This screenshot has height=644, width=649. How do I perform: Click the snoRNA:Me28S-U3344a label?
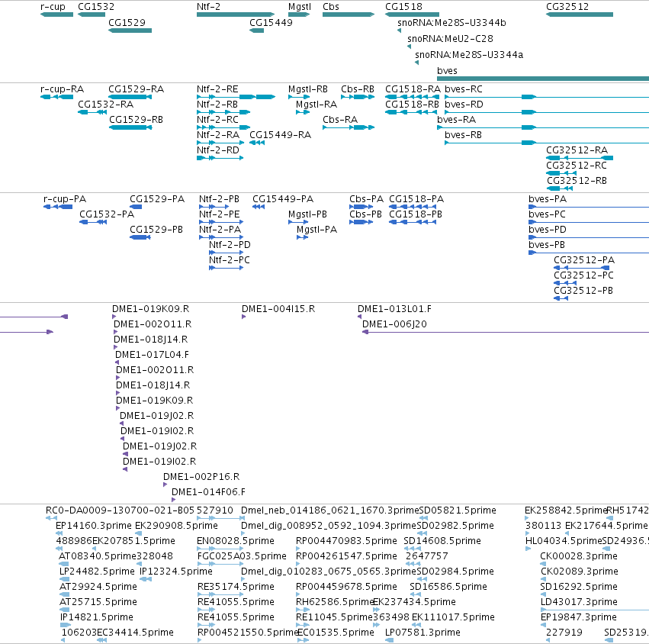click(469, 55)
